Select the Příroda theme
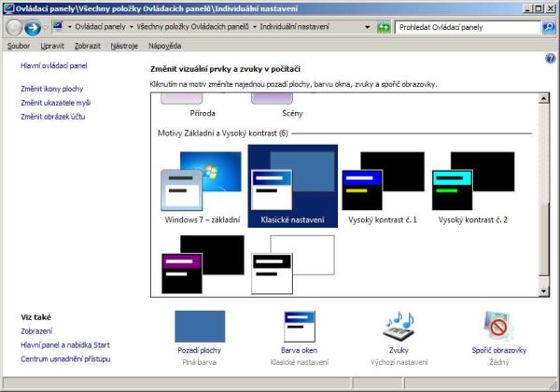Viewport: 560px width, 392px height. click(x=203, y=105)
